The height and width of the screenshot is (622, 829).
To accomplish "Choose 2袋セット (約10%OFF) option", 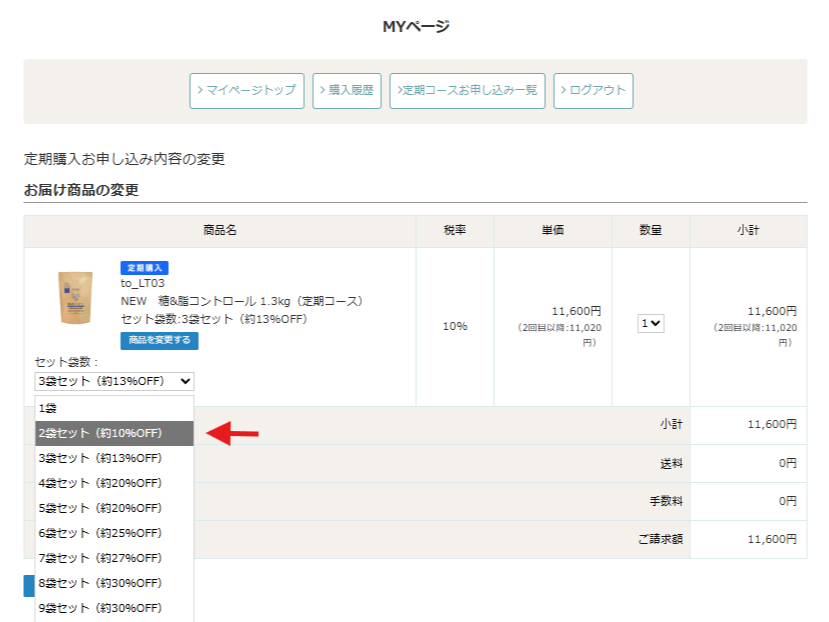I will 114,433.
